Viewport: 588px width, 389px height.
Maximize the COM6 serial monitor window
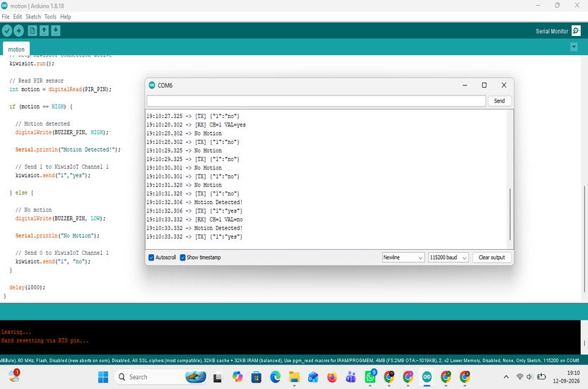484,85
